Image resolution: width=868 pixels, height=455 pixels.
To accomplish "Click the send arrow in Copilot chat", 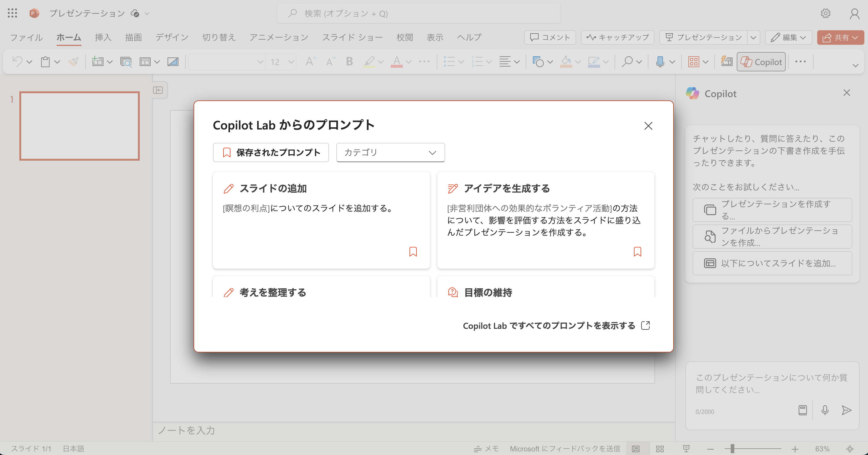I will click(x=846, y=410).
